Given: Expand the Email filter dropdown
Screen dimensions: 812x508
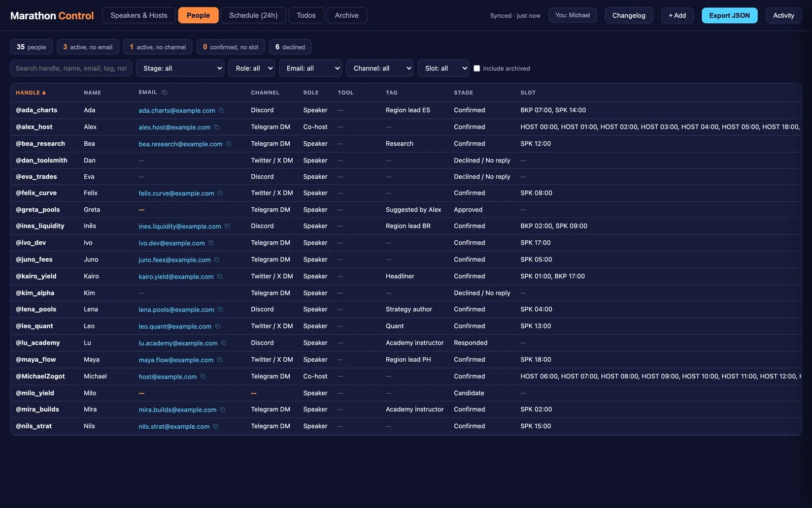Looking at the screenshot, I should pyautogui.click(x=310, y=68).
